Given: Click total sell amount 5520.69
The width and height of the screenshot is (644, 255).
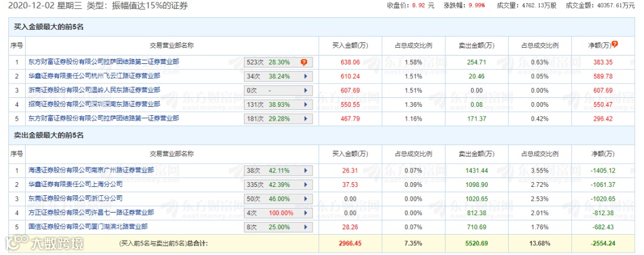Looking at the screenshot, I should [477, 244].
